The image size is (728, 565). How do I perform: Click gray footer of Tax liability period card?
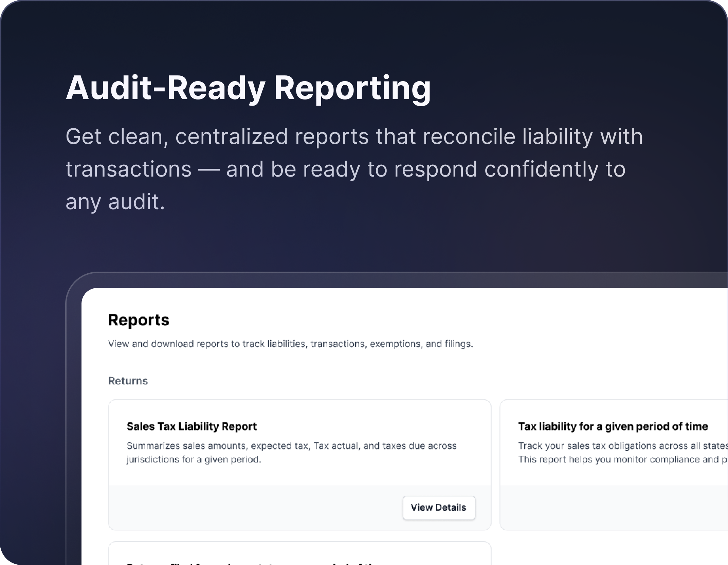[x=611, y=508]
